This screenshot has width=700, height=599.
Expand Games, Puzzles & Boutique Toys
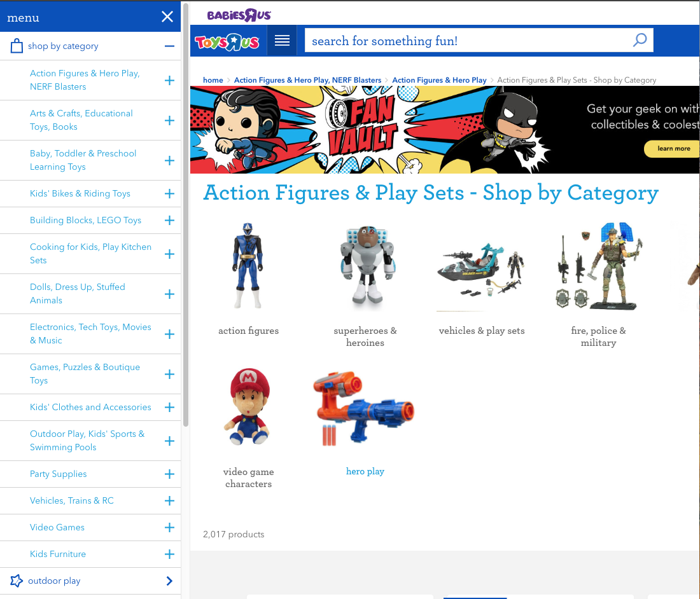point(169,374)
